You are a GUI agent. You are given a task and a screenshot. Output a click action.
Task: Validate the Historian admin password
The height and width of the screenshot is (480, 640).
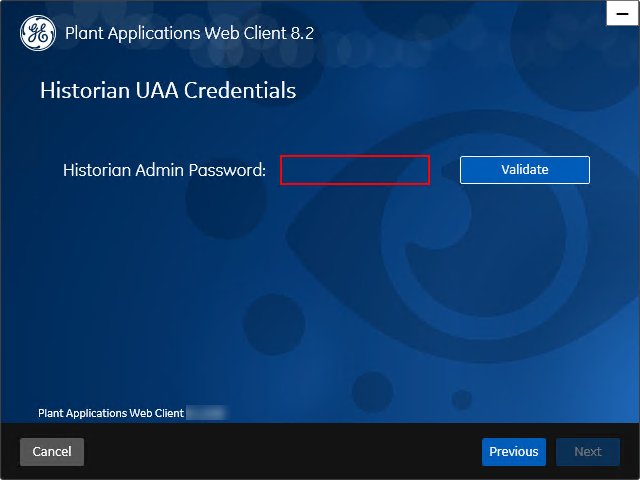[524, 170]
